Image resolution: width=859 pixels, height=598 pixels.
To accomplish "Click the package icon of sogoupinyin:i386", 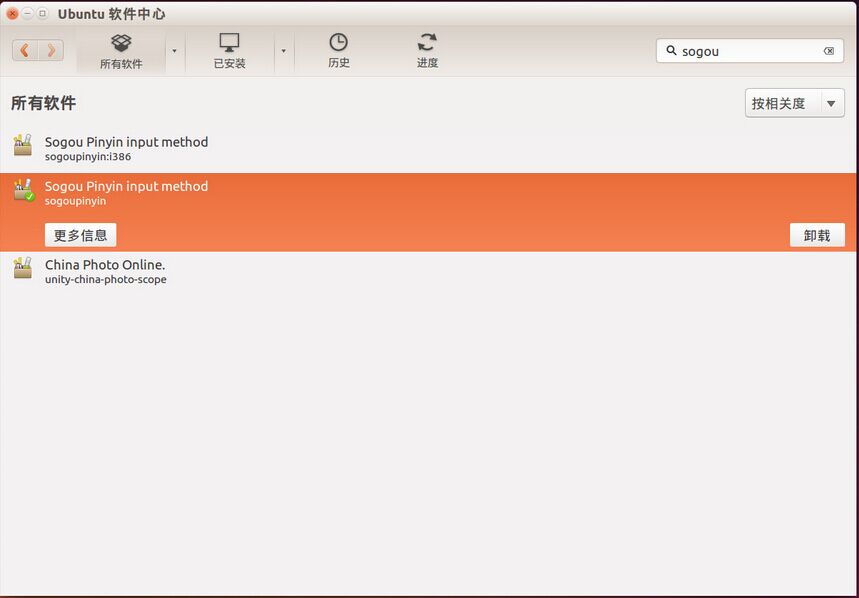I will 22,145.
